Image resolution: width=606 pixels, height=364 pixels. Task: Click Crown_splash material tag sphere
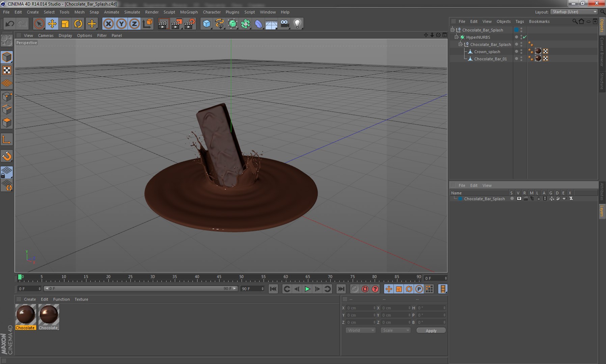[x=538, y=51]
